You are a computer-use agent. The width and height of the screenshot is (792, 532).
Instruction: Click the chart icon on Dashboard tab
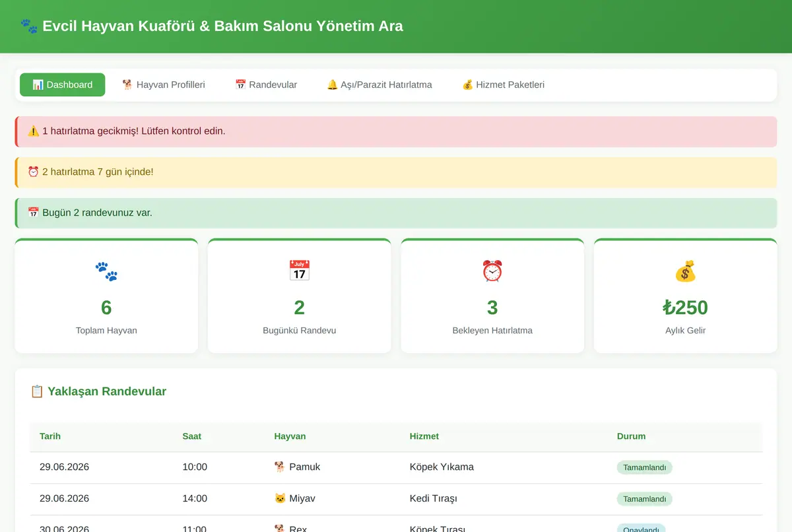point(38,84)
